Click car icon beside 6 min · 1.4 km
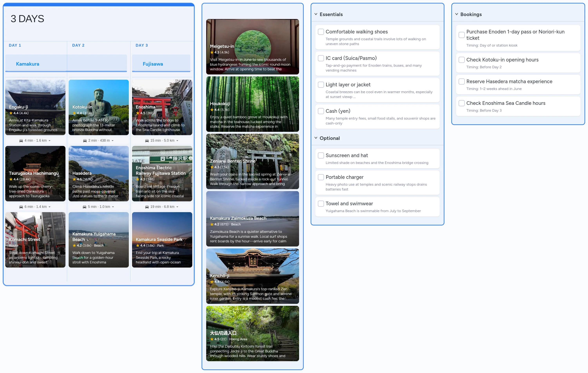The width and height of the screenshot is (588, 373). 21,207
